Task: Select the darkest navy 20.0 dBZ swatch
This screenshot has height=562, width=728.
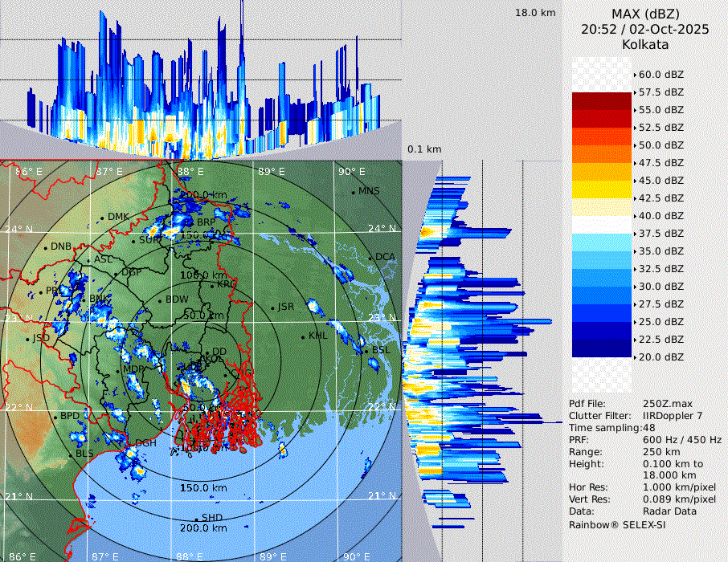Action: coord(602,348)
